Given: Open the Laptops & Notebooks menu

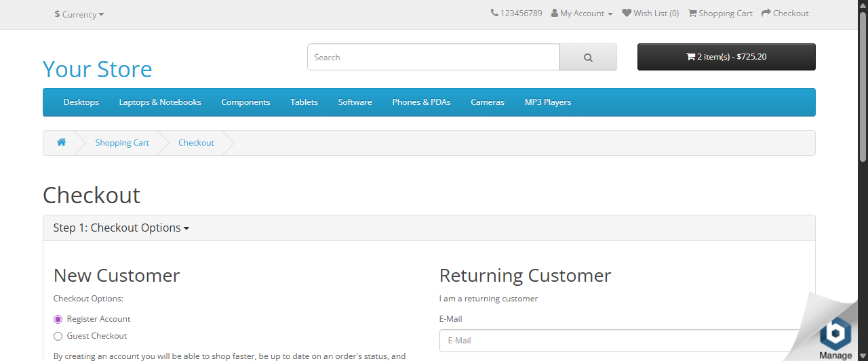Looking at the screenshot, I should [x=160, y=102].
